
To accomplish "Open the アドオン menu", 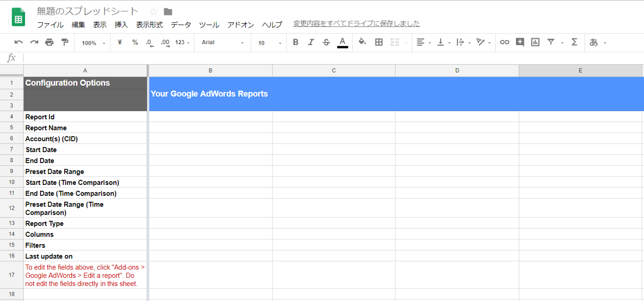I will 241,25.
